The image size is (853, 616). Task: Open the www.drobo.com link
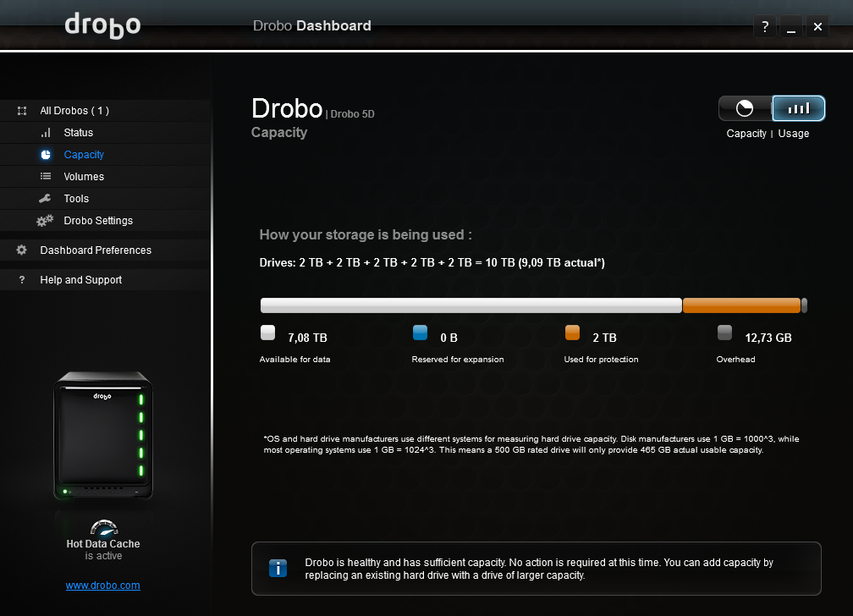click(x=102, y=586)
